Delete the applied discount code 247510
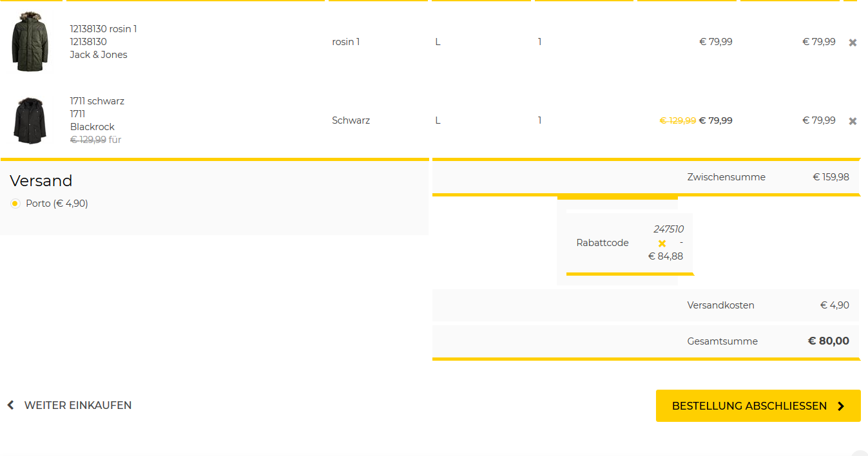This screenshot has height=456, width=868. [x=662, y=243]
